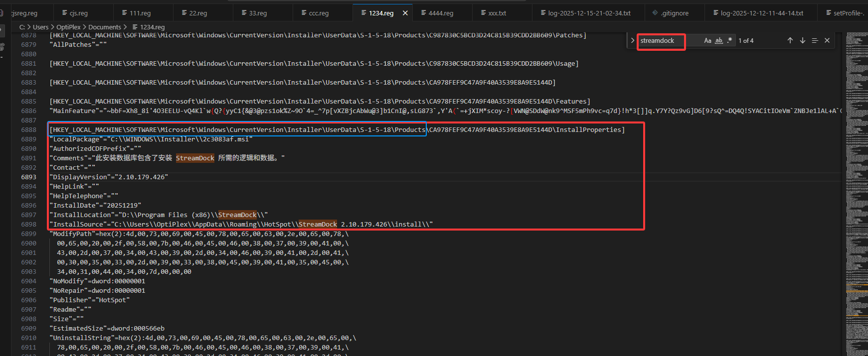Toggle Use Regular Expression in find widget
Image resolution: width=868 pixels, height=356 pixels.
(x=729, y=41)
